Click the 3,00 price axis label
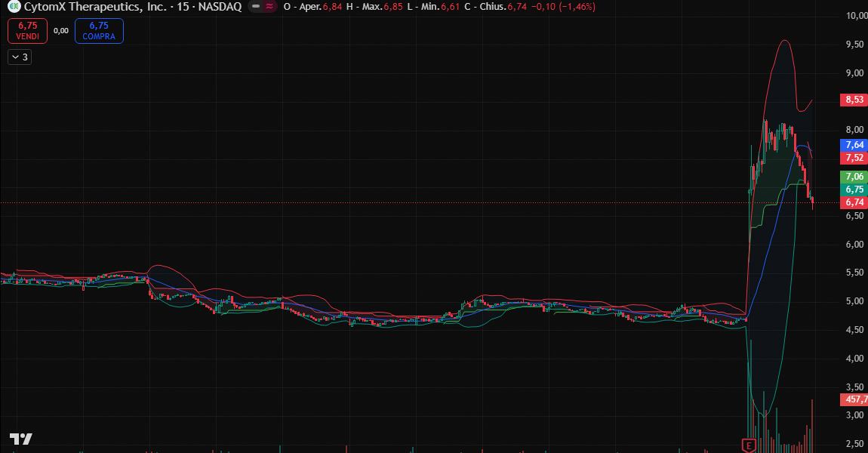The height and width of the screenshot is (453, 868). click(854, 415)
